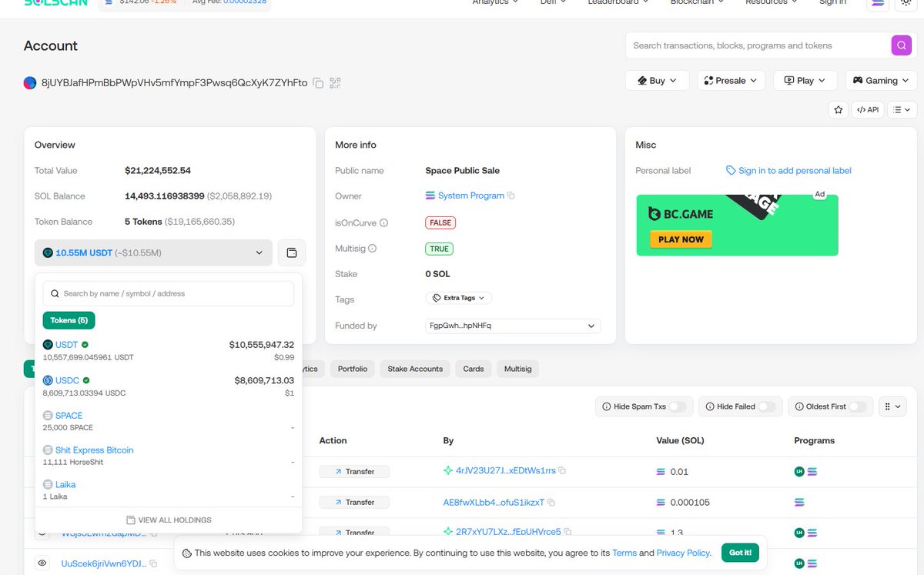This screenshot has width=924, height=575.
Task: Copy the account address icon
Action: pyautogui.click(x=318, y=82)
